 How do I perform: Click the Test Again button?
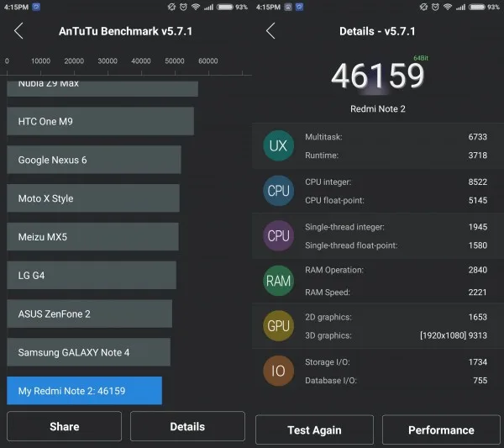tap(314, 430)
